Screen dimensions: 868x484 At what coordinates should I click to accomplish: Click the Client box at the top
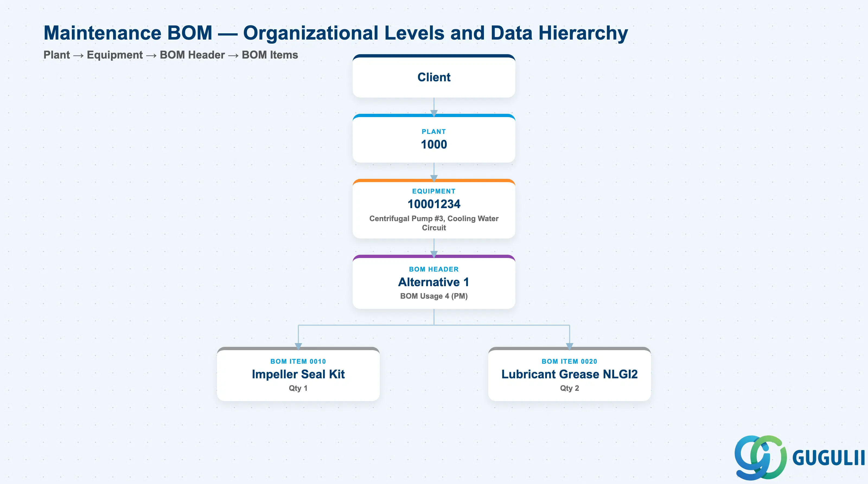pyautogui.click(x=434, y=76)
